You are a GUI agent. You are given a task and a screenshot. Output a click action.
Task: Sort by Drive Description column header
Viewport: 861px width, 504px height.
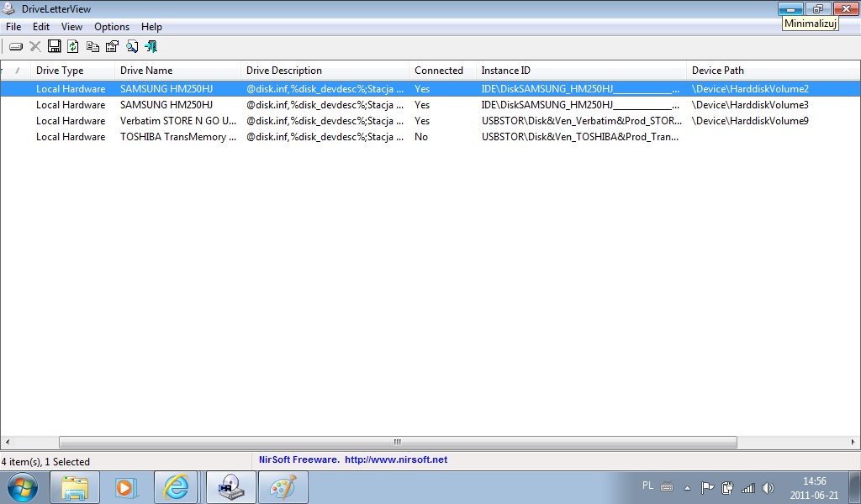click(325, 71)
